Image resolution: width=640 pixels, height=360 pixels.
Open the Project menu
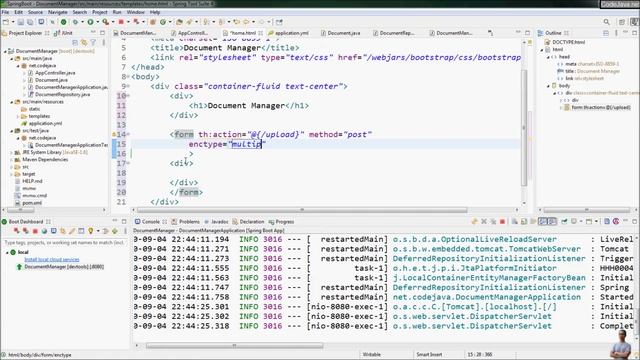(100, 12)
